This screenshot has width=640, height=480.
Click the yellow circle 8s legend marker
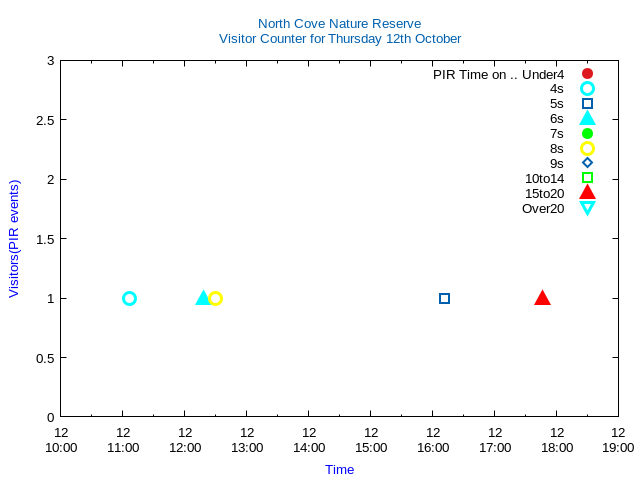pos(588,149)
